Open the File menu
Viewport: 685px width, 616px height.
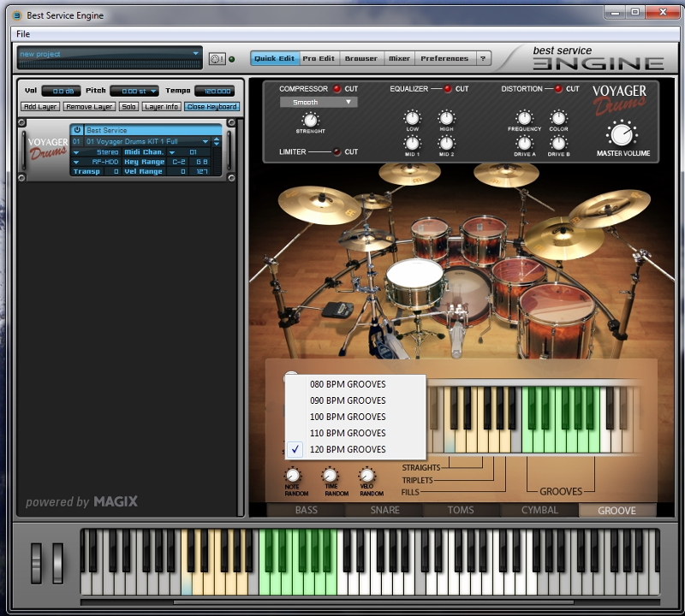(23, 33)
